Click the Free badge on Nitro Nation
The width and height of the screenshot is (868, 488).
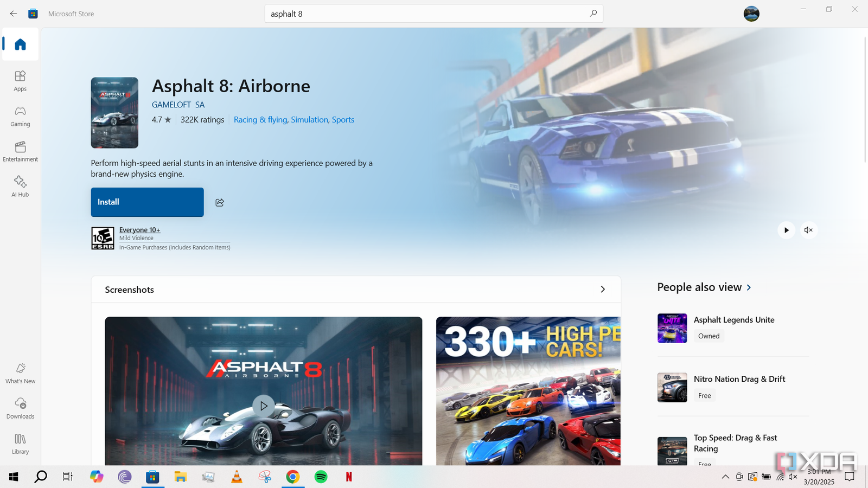[704, 396]
